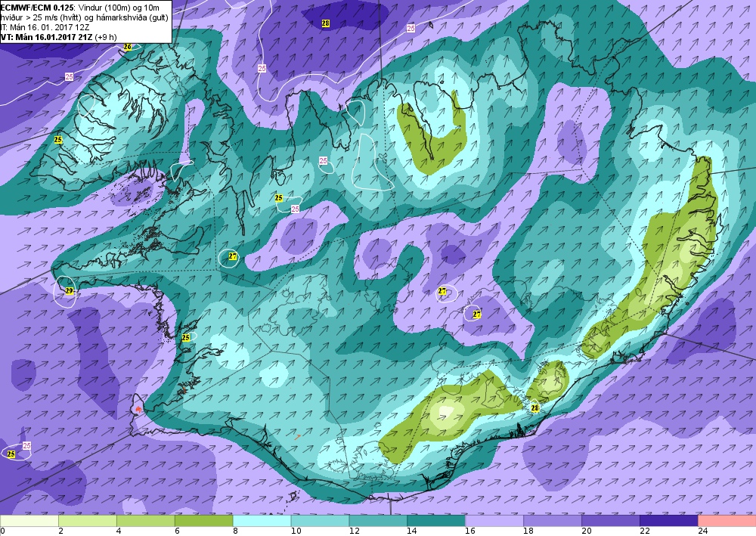Viewport: 756px width, 536px height.
Task: Click the dark indigo 22–24 legend swatch
Action: point(668,521)
